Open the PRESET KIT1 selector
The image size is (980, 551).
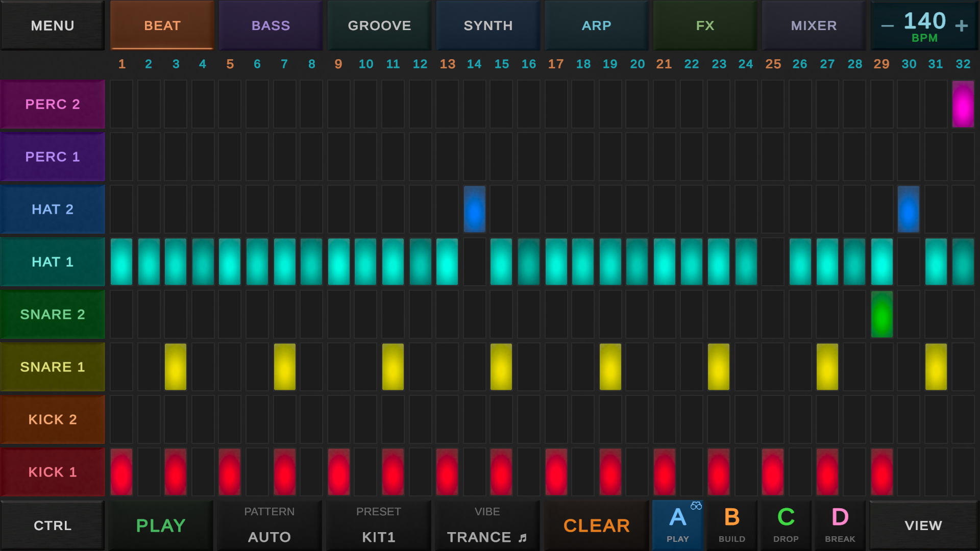378,525
